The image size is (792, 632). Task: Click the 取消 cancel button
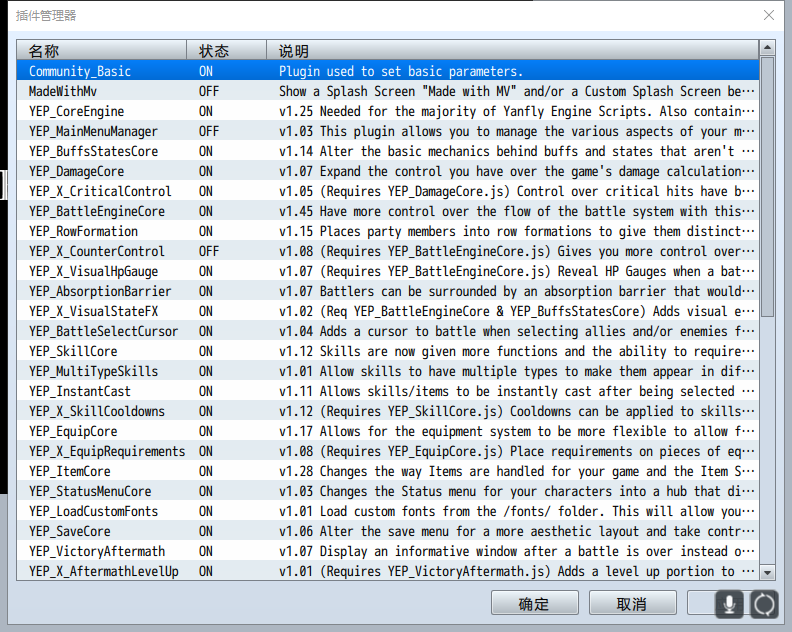click(632, 604)
